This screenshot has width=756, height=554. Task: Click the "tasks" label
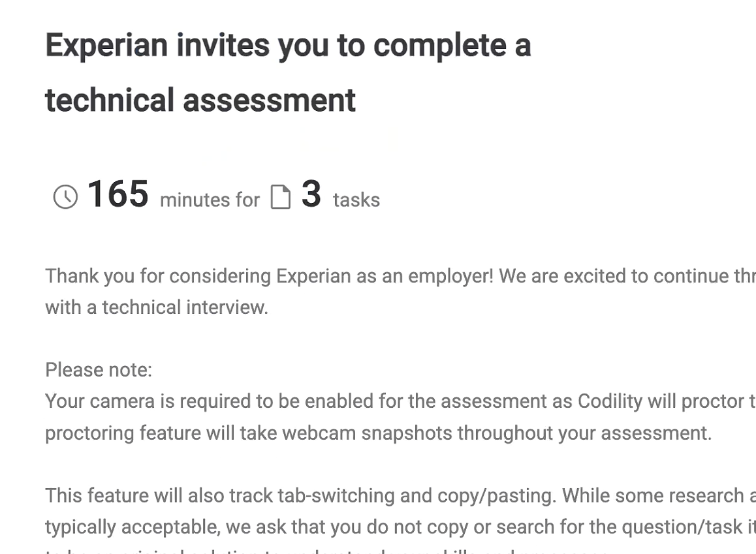click(356, 200)
